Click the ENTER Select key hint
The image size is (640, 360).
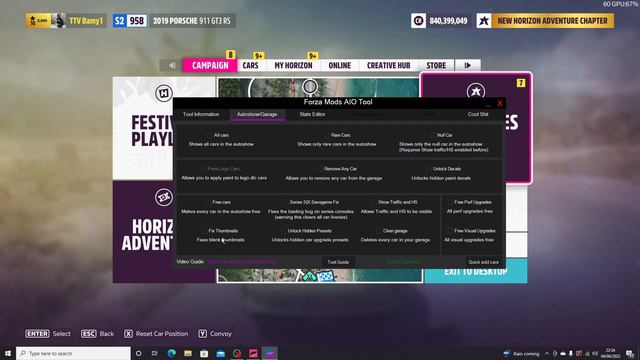tap(48, 333)
